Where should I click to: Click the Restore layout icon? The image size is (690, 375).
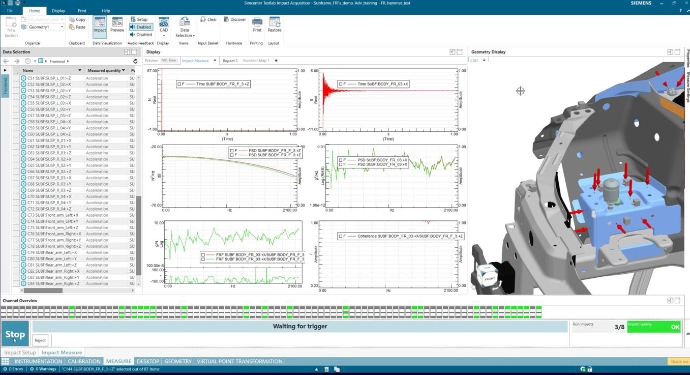pyautogui.click(x=275, y=25)
